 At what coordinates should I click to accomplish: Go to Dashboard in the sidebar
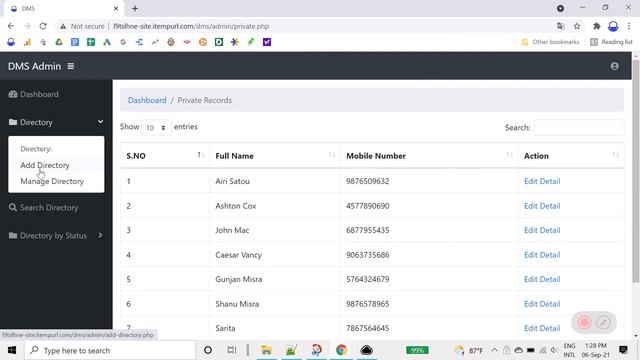coord(33,94)
